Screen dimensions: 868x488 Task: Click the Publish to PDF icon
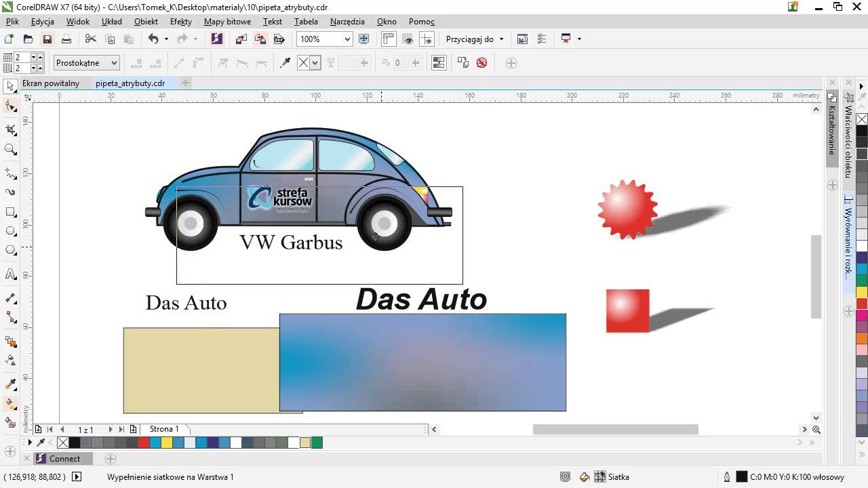[x=279, y=39]
